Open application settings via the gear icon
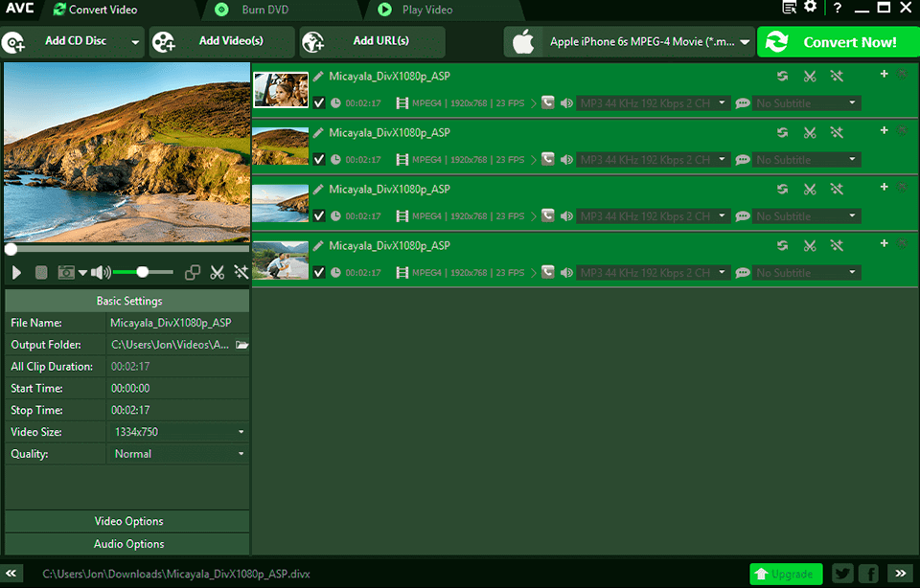Screen dimensions: 920x588 [x=812, y=8]
